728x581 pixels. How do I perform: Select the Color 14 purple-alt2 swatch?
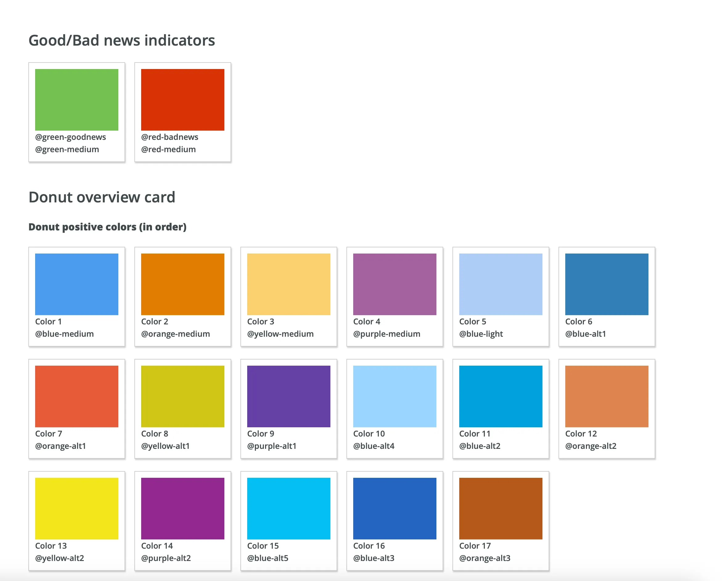point(183,508)
